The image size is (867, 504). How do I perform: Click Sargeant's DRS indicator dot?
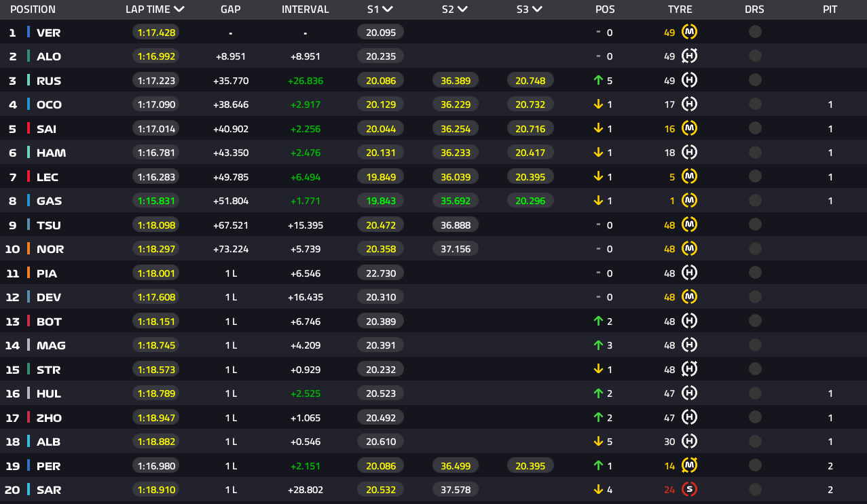755,489
